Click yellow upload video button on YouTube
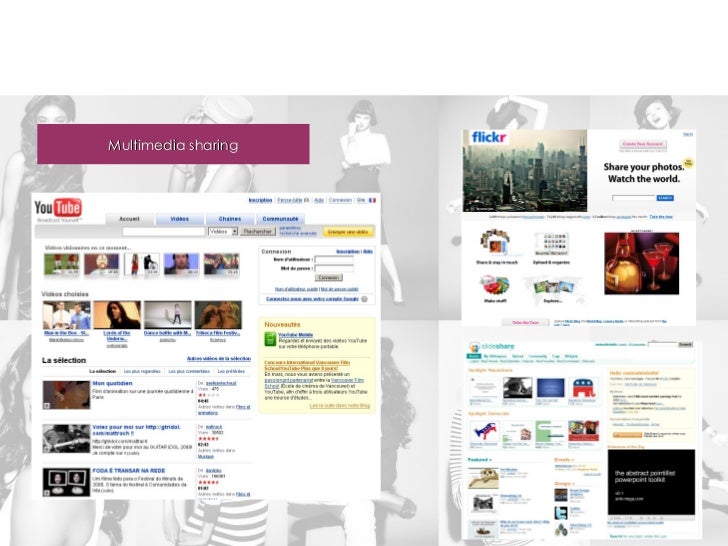 click(x=348, y=232)
